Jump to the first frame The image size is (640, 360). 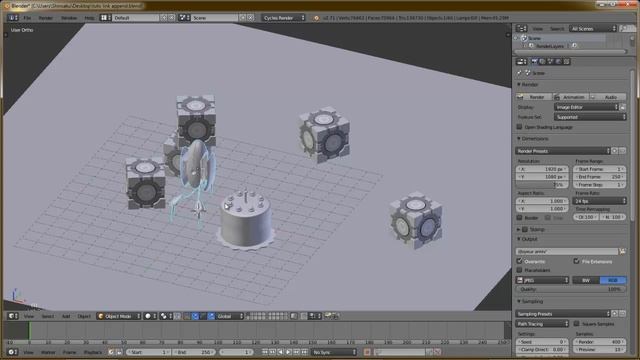point(264,352)
